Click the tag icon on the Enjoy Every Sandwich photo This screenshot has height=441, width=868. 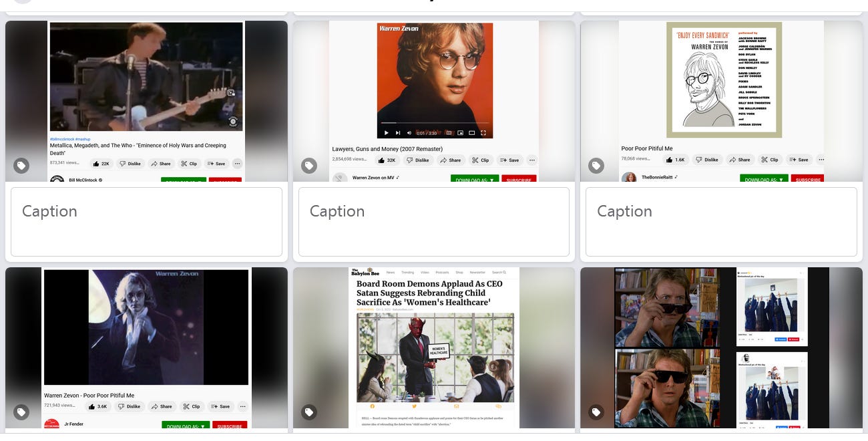pos(596,166)
